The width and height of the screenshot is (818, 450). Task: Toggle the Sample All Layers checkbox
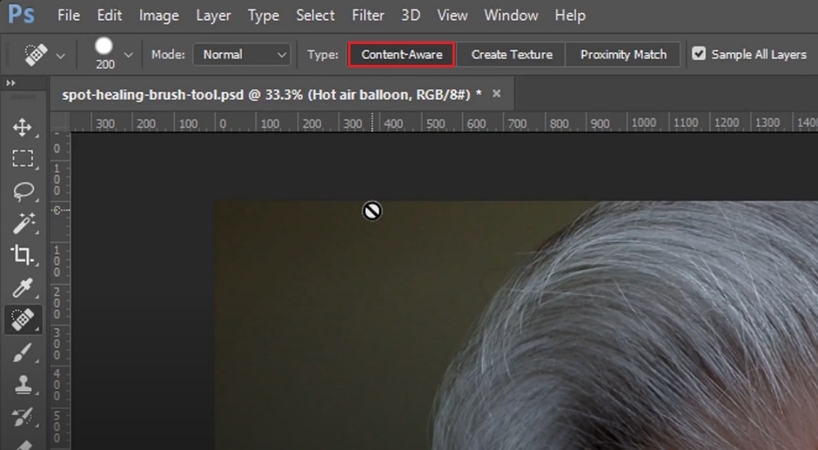[699, 54]
